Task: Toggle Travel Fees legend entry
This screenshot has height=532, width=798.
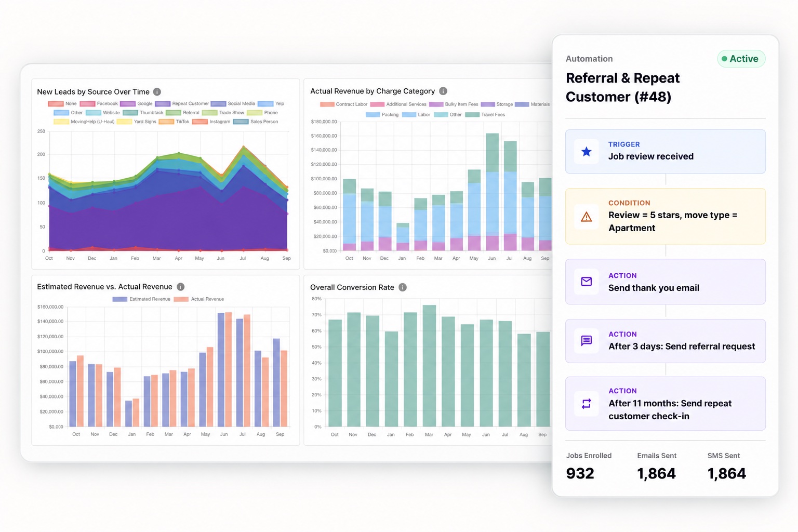Action: pyautogui.click(x=485, y=115)
